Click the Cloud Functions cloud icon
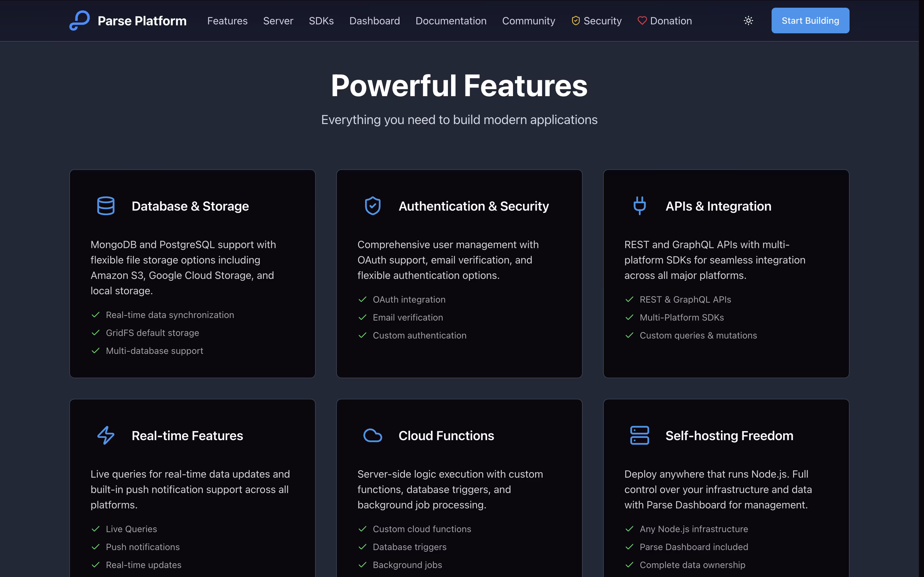This screenshot has width=924, height=577. point(373,435)
